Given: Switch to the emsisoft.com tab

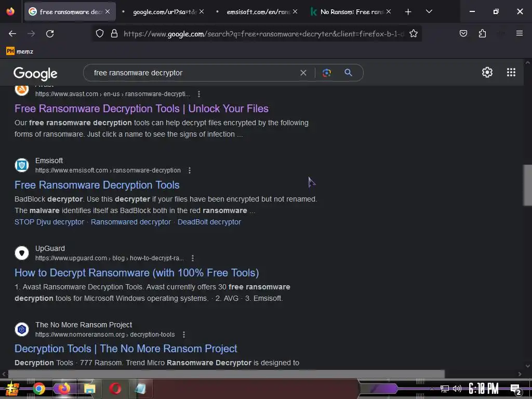Looking at the screenshot, I should (258, 11).
